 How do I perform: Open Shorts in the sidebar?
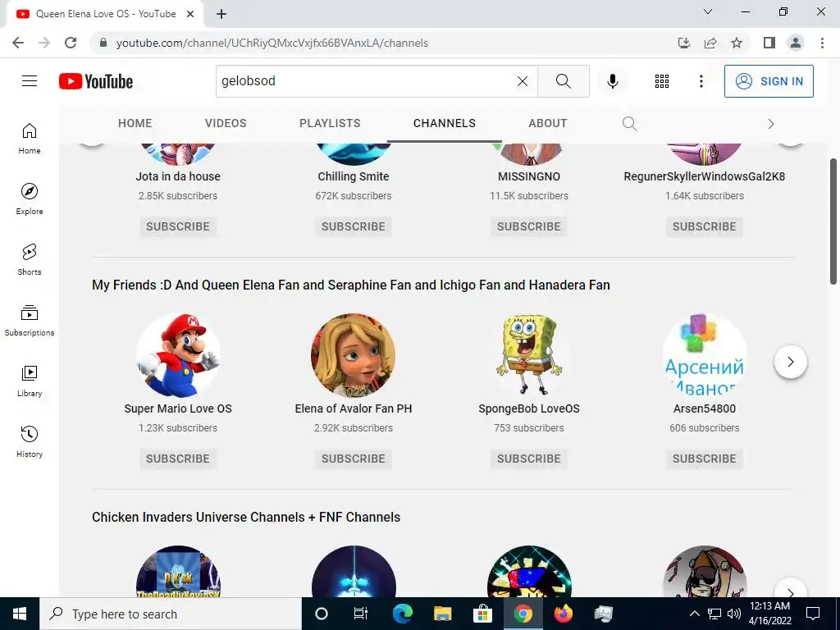30,260
